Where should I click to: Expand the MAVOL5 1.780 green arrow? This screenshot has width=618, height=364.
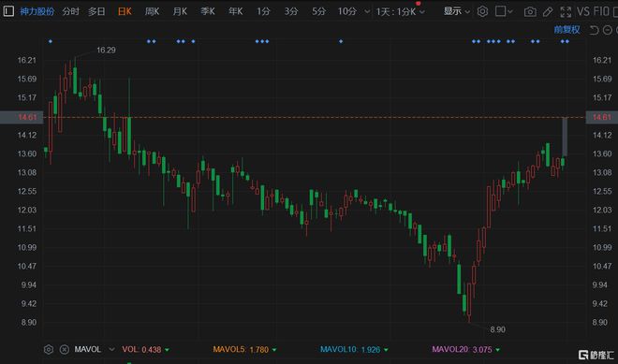tap(274, 350)
